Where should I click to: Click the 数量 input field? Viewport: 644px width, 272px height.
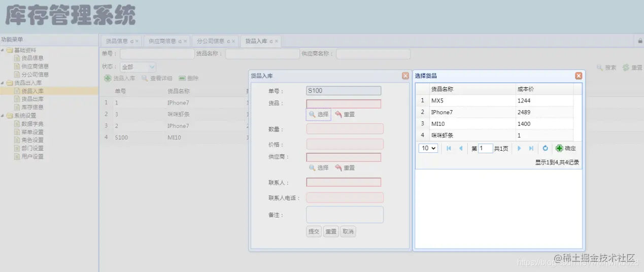345,129
